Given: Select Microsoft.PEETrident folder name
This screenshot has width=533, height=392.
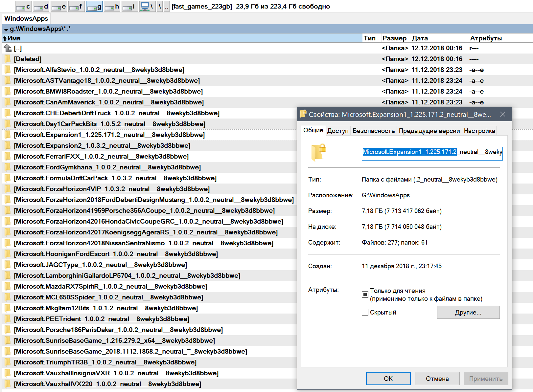Looking at the screenshot, I should tap(102, 319).
